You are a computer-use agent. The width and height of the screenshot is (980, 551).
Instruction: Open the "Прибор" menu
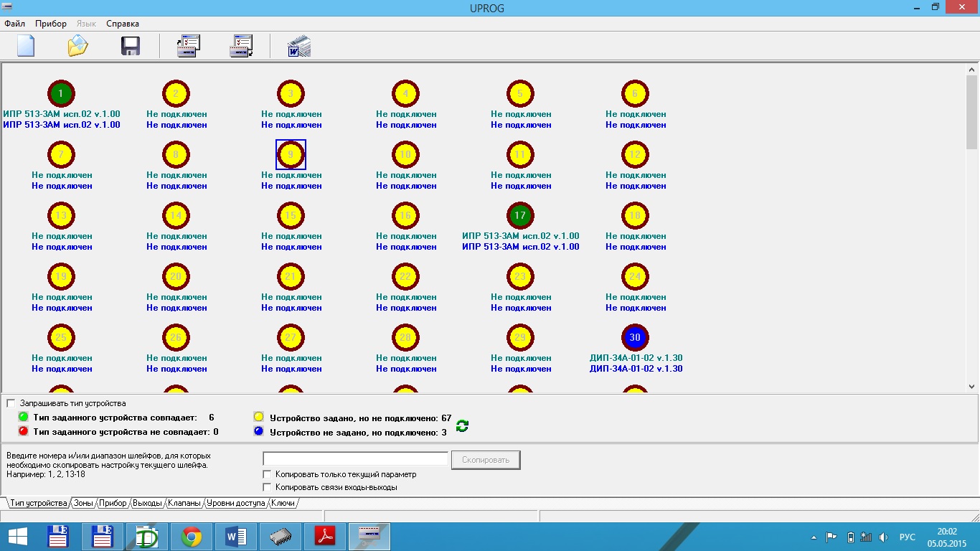(x=50, y=24)
